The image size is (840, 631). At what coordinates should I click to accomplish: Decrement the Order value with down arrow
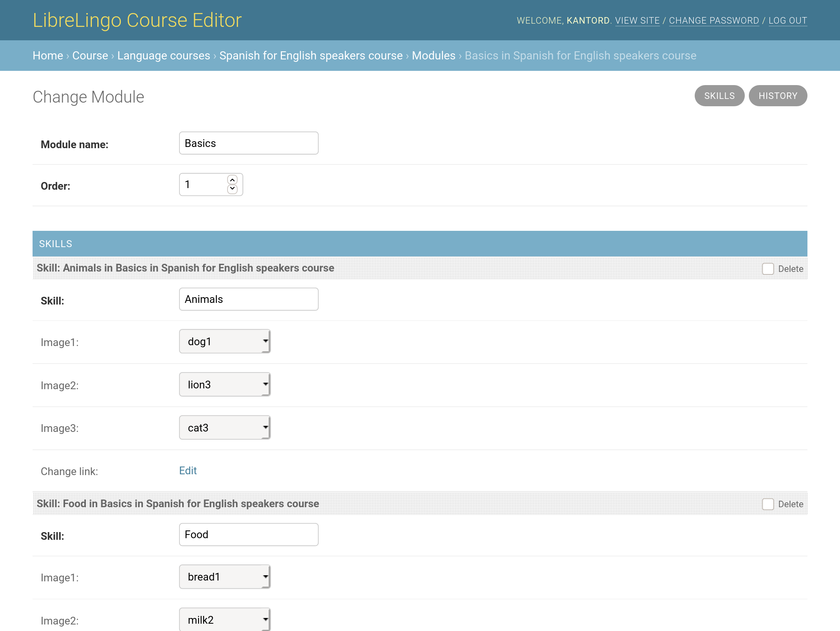tap(232, 189)
